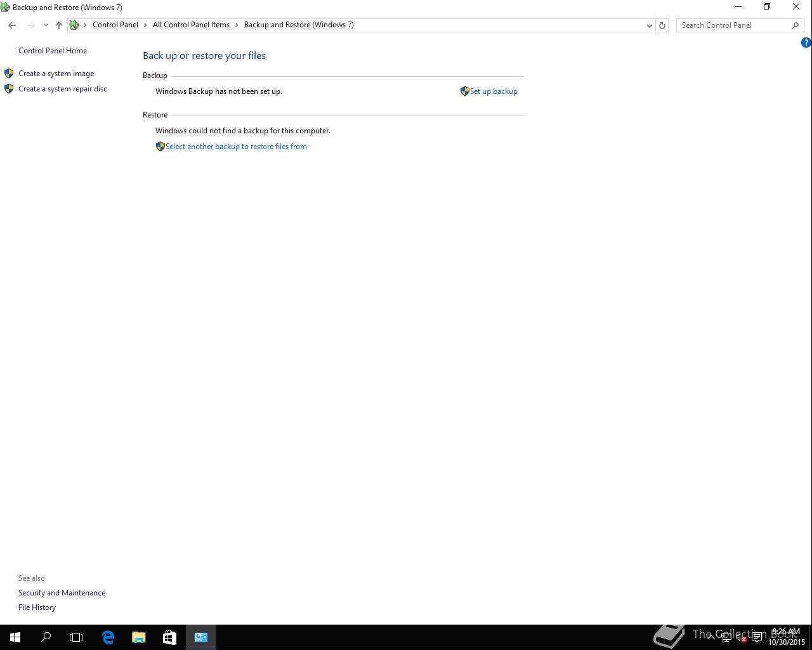Open Action Center notifications icon

[x=757, y=637]
